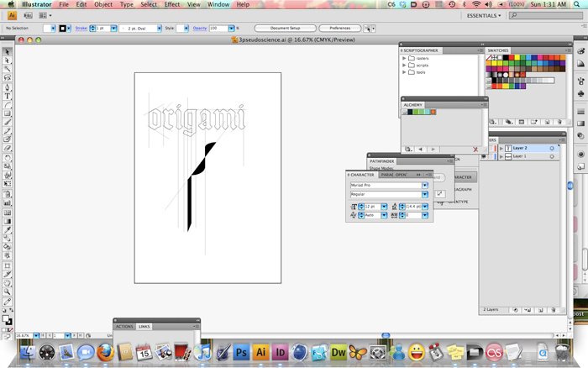
Task: Open the font family dropdown (Myriad Pro)
Action: click(425, 186)
